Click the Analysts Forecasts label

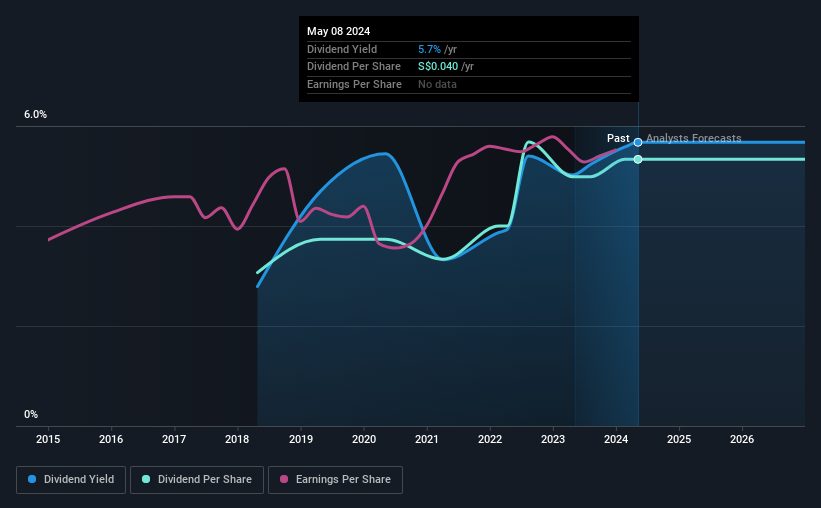693,138
